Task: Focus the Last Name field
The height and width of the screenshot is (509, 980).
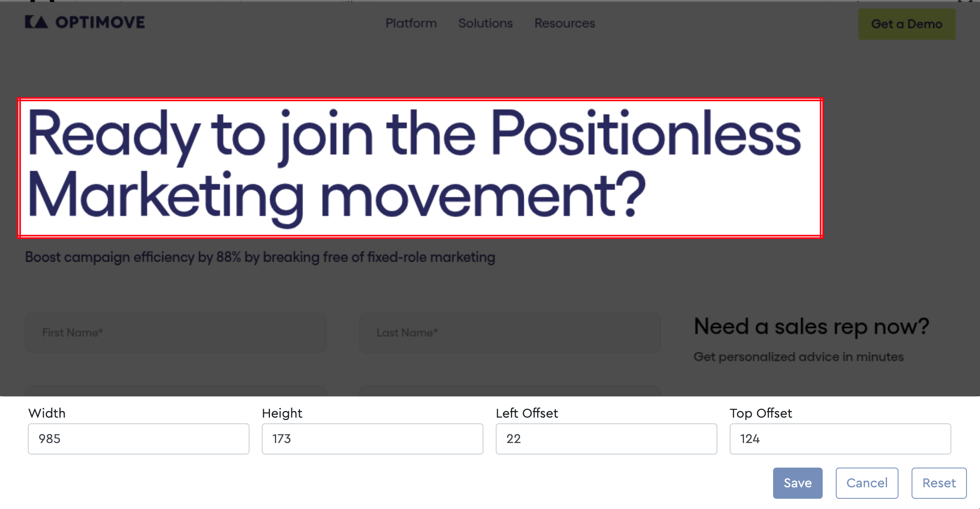Action: 510,333
